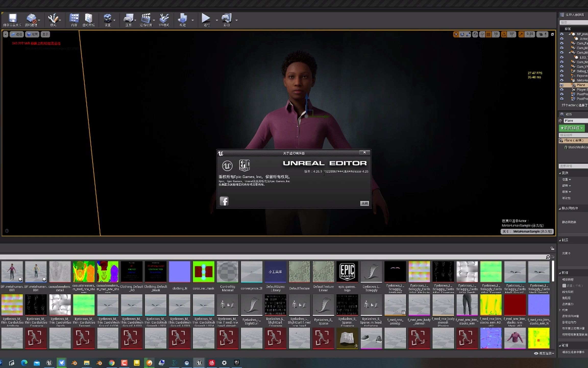Click the green Add Component button

pyautogui.click(x=572, y=128)
